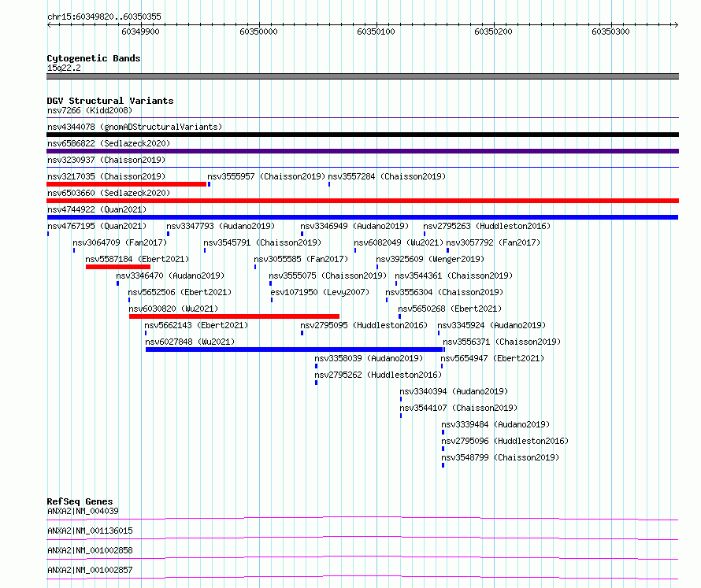Click nsv3346470 (Audano2019) label
This screenshot has width=701, height=588.
(170, 276)
